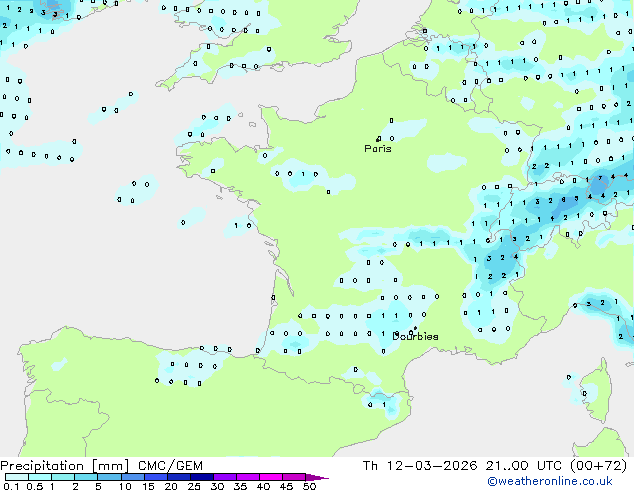634x490 pixels.
Task: Click the legend value label '35'
Action: (x=240, y=486)
